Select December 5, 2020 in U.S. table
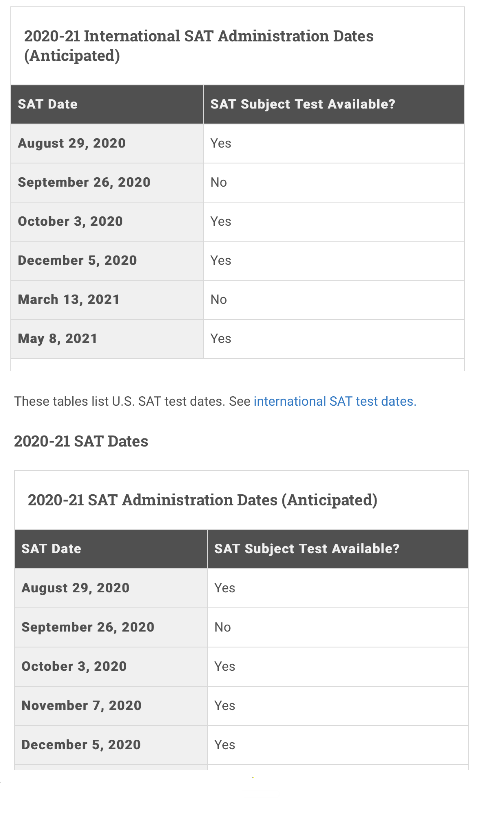This screenshot has height=814, width=483. [81, 744]
